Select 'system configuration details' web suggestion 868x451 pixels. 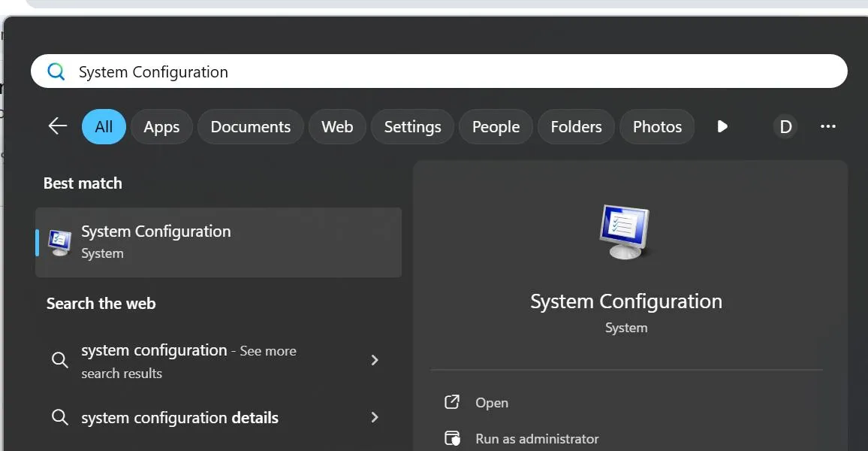[219, 417]
